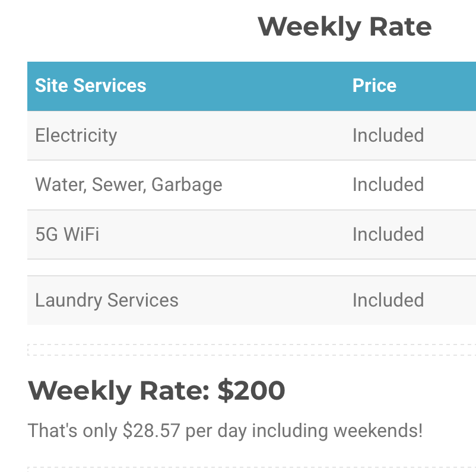The image size is (476, 472).
Task: Click 'Included' in the Electricity row
Action: click(388, 135)
